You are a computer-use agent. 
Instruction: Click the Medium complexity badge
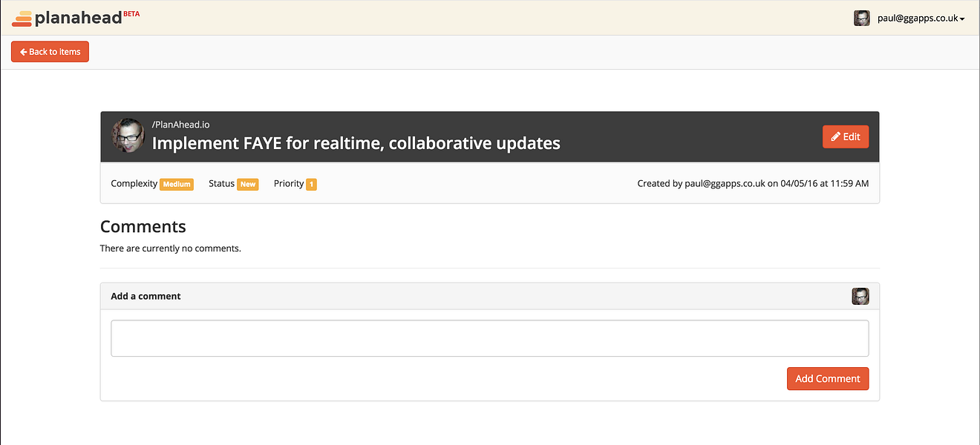177,184
